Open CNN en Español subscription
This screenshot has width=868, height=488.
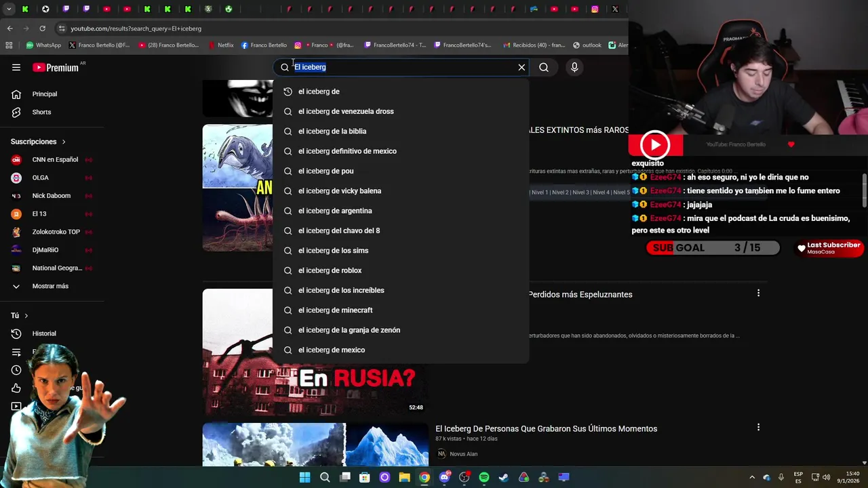tap(52, 159)
